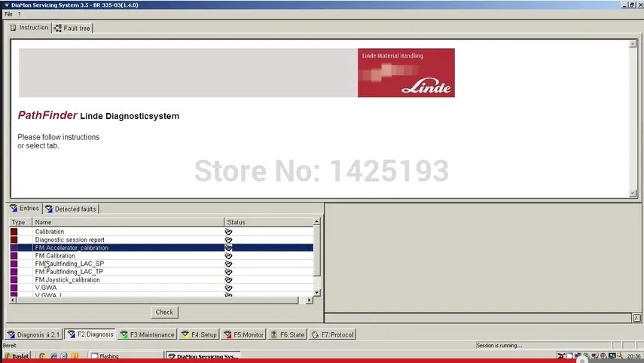
Task: Select FM.Faultfinding_LAC_SP entry
Action: point(161,264)
